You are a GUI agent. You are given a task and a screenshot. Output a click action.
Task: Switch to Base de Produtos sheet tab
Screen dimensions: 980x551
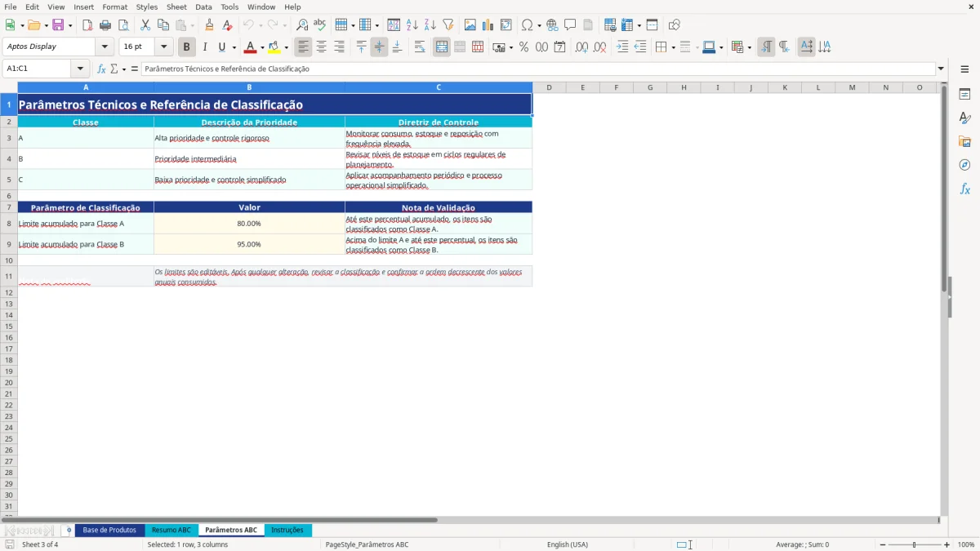(x=109, y=531)
